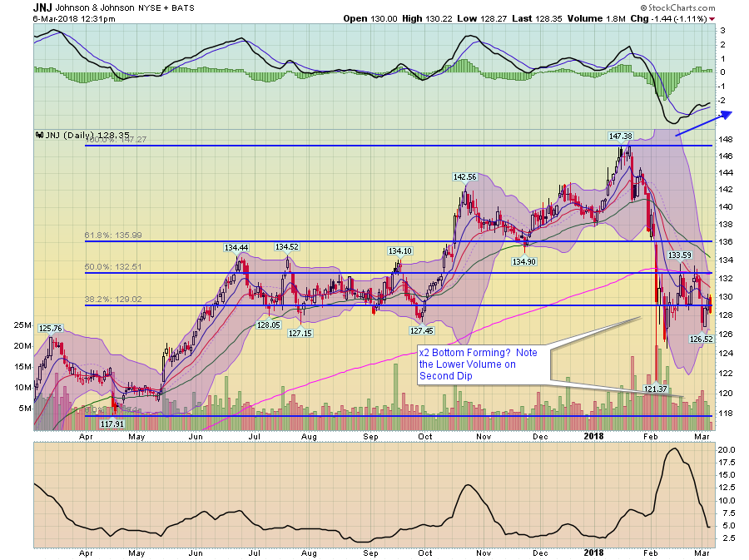Click the 134.90 low price label
Image resolution: width=749 pixels, height=560 pixels.
(524, 261)
